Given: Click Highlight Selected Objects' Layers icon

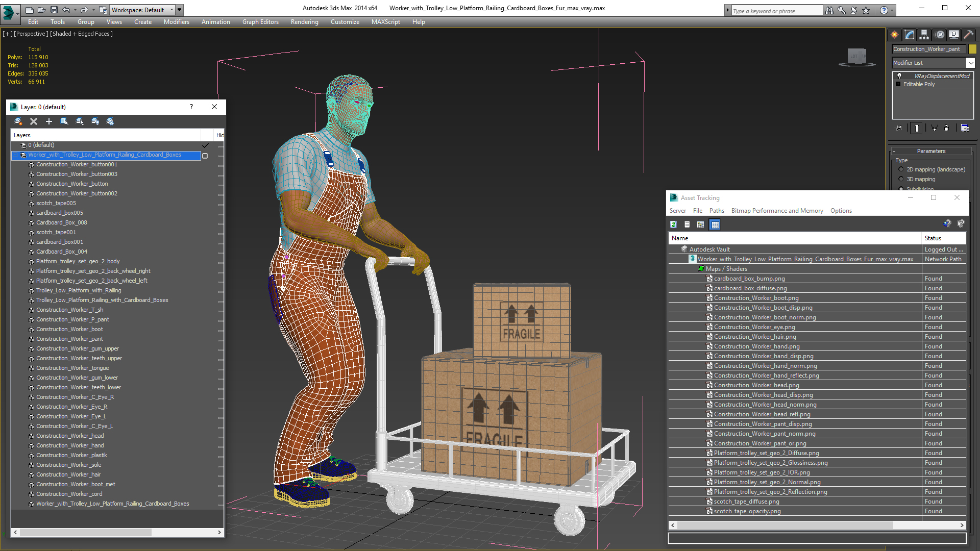Looking at the screenshot, I should 80,121.
